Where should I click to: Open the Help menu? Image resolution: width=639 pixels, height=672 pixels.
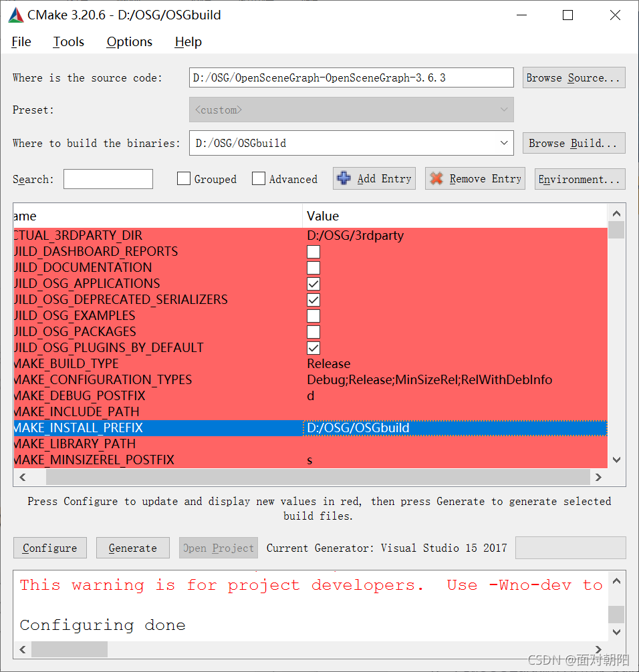click(x=188, y=41)
